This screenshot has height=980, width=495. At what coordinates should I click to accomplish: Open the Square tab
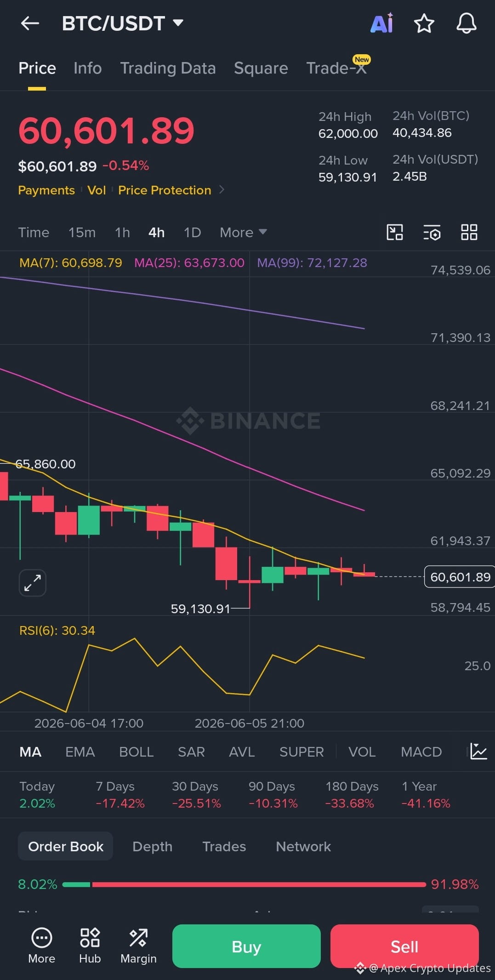click(261, 68)
